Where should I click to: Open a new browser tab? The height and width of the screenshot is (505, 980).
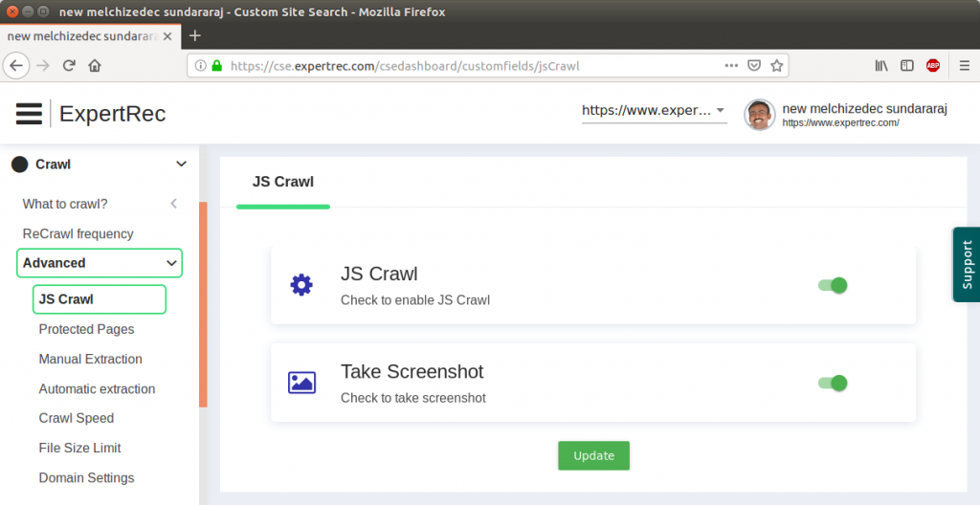click(x=195, y=35)
